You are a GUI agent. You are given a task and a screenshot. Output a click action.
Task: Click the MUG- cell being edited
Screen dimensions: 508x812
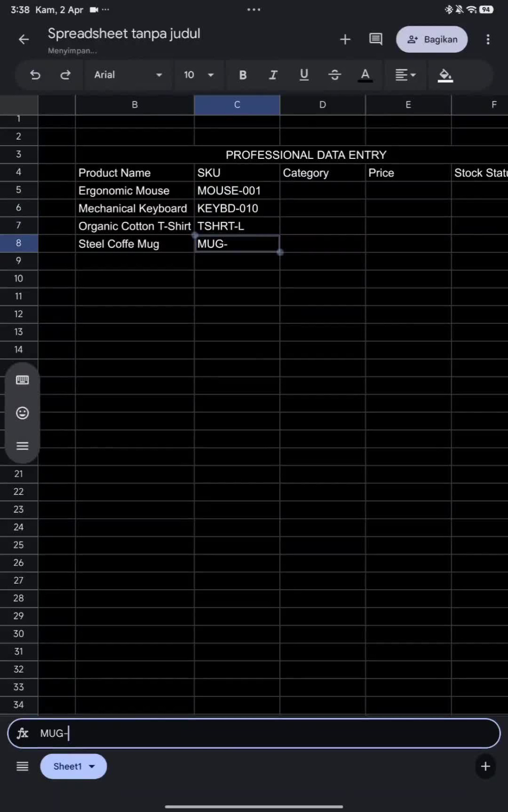tap(237, 244)
